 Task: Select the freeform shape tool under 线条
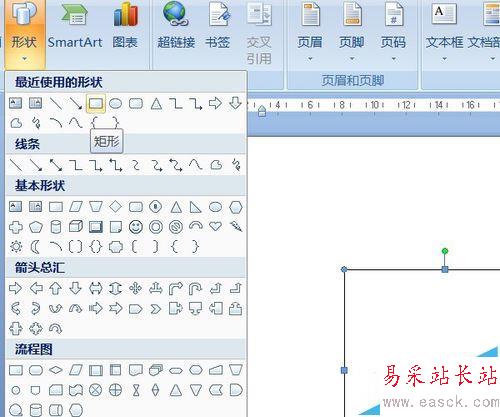[216, 165]
